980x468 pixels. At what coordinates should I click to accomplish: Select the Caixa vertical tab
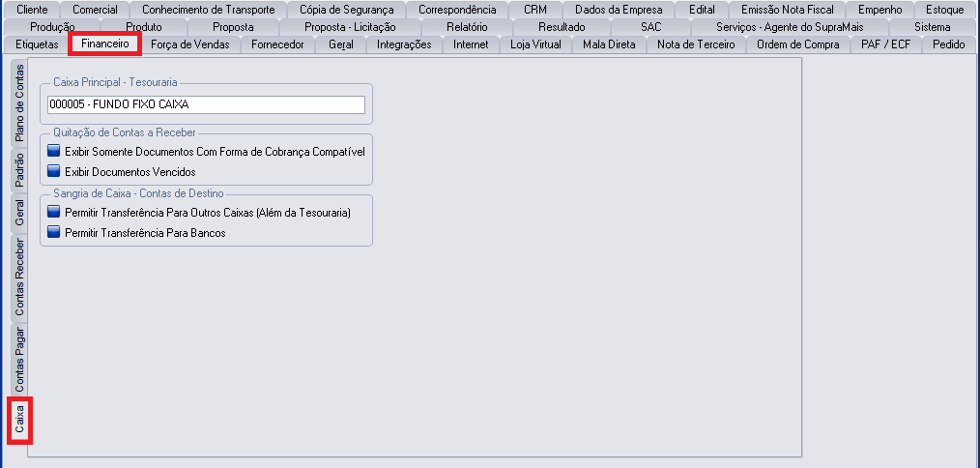tap(19, 420)
